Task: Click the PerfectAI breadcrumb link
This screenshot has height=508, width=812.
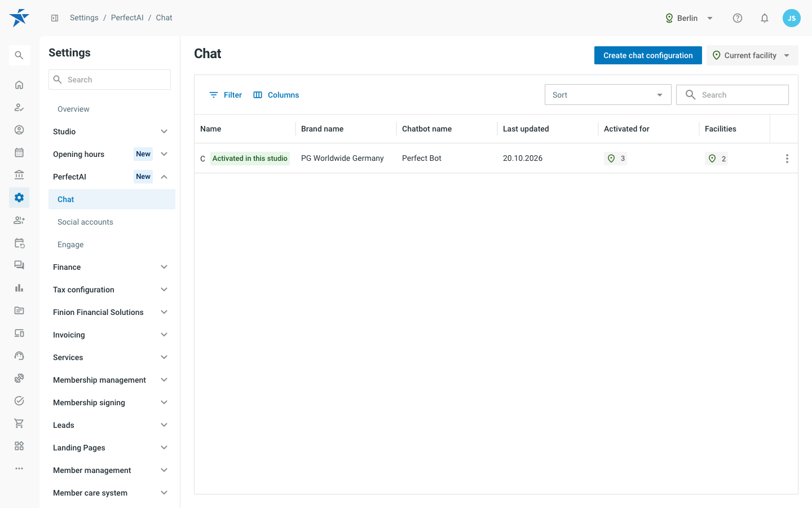Action: pos(127,18)
